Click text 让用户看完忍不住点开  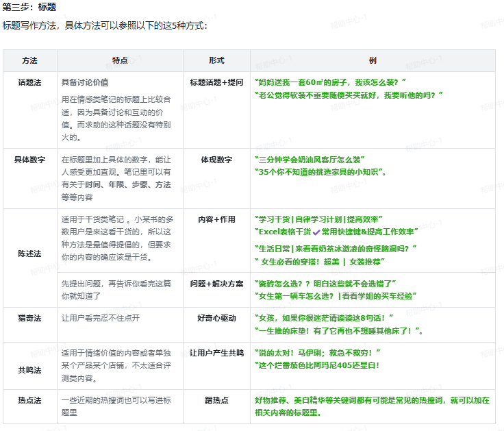[x=101, y=319]
